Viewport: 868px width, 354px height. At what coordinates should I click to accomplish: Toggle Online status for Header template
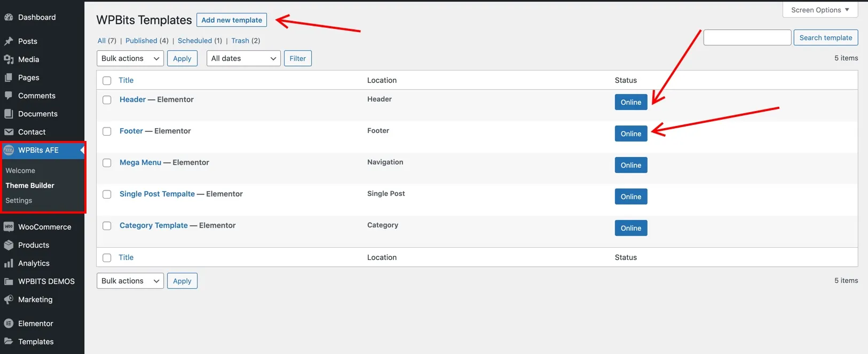click(x=631, y=102)
